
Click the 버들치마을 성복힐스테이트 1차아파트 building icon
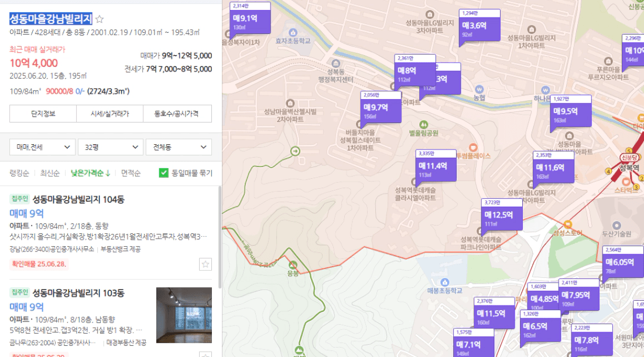(359, 124)
